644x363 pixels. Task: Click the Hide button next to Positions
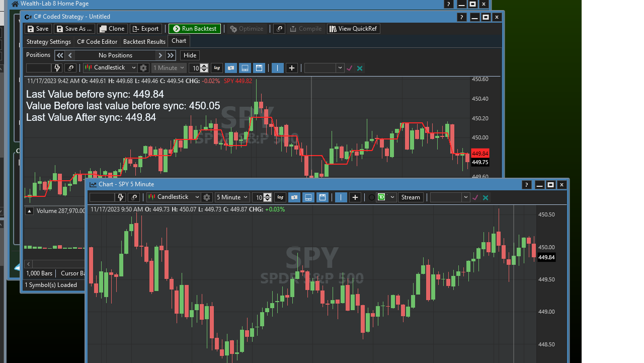pos(190,55)
